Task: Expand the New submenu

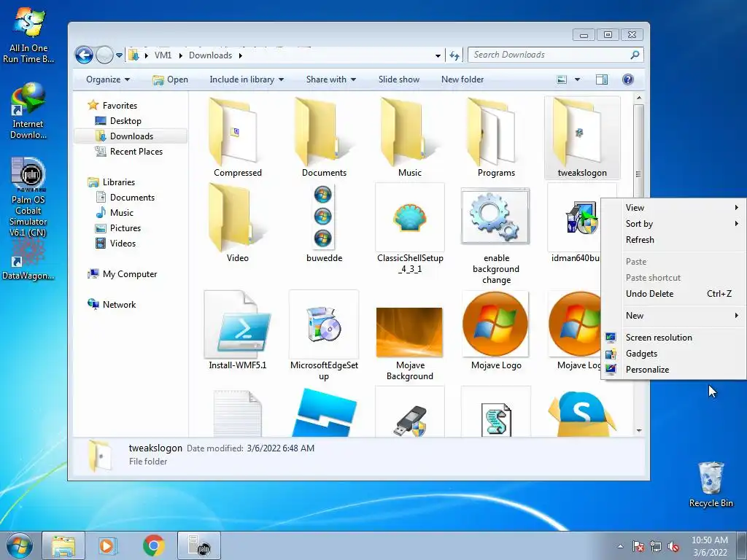Action: coord(673,316)
